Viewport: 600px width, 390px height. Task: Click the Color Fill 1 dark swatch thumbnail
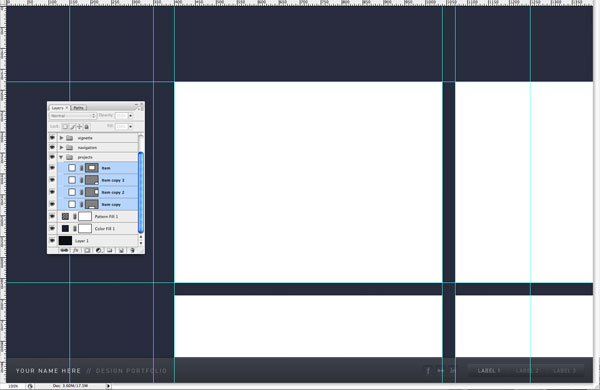coord(65,228)
